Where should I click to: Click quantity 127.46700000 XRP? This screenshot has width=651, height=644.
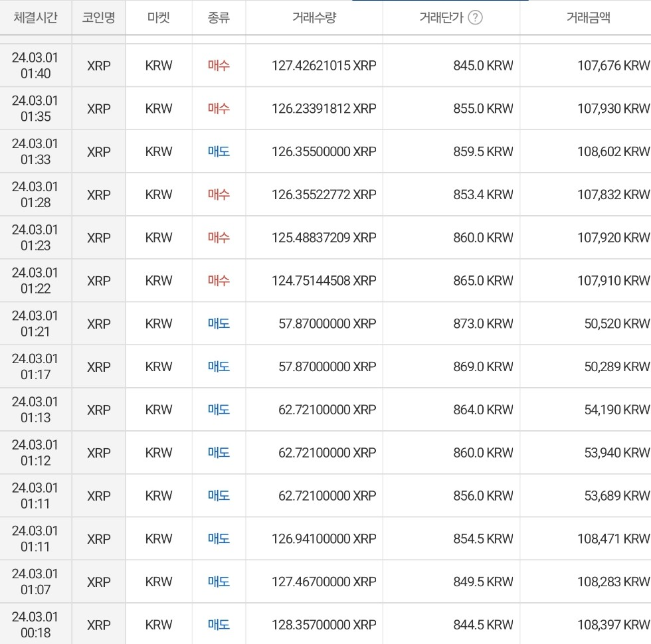click(324, 582)
